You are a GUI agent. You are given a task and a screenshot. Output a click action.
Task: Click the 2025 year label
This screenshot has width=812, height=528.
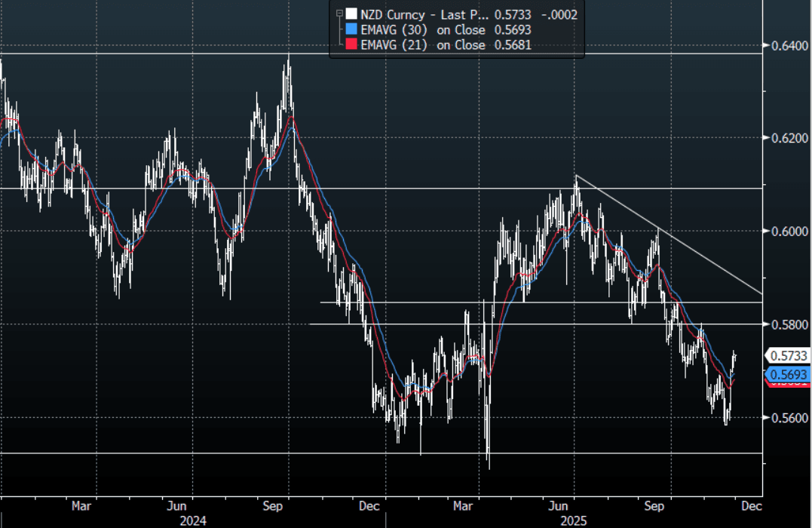[x=574, y=520]
